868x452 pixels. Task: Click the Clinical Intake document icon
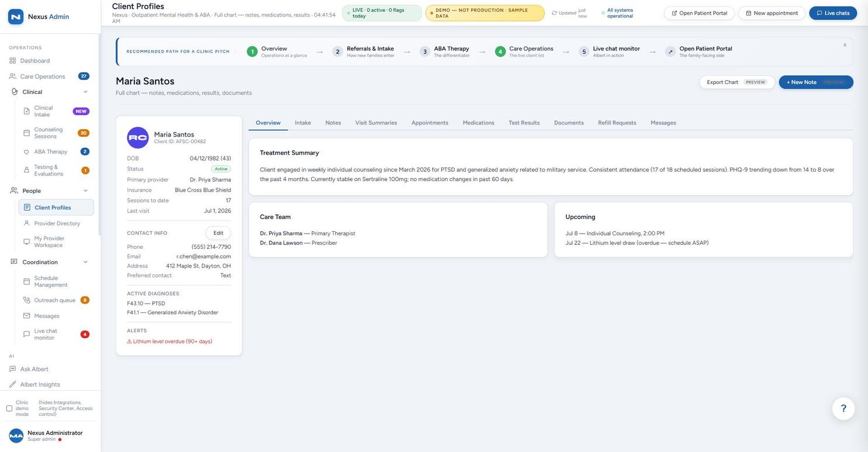(26, 111)
